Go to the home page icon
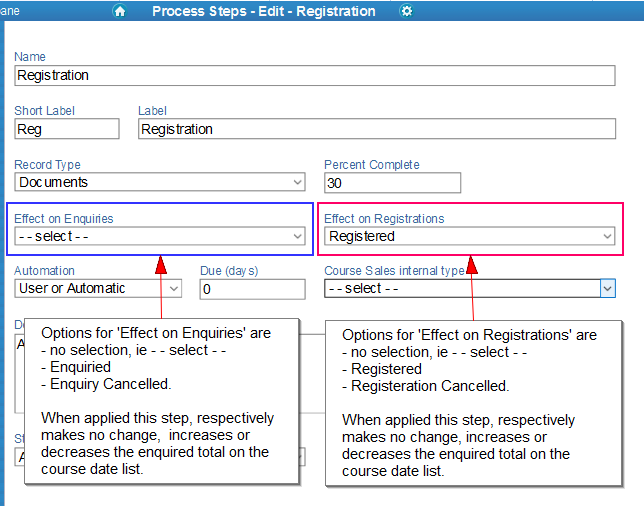 click(x=120, y=11)
